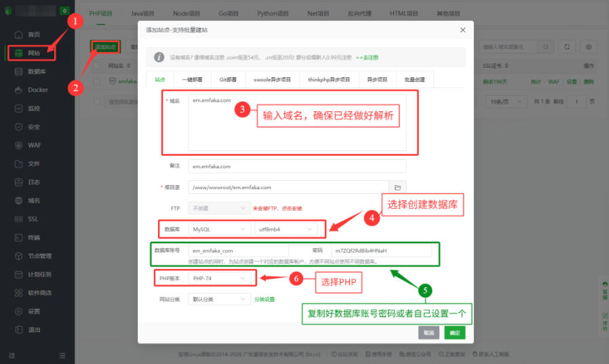Click the 统计 statistics link in site row
Screen dimensions: 609x364
click(x=536, y=82)
